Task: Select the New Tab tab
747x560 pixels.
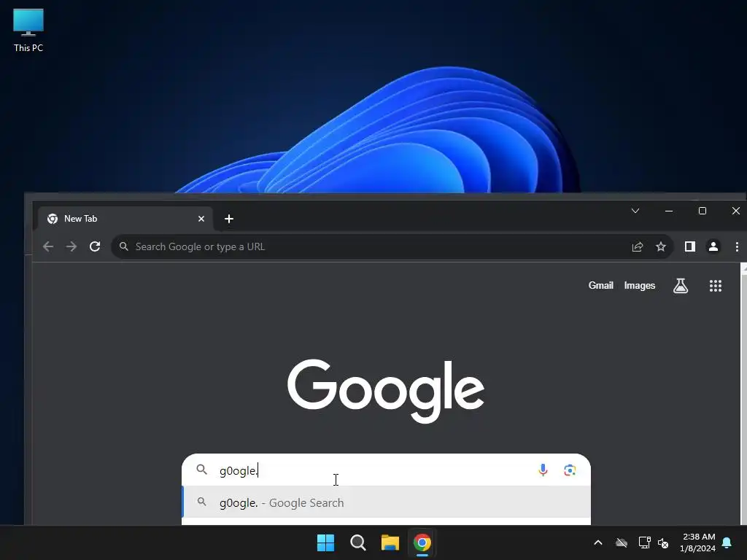Action: click(x=125, y=219)
